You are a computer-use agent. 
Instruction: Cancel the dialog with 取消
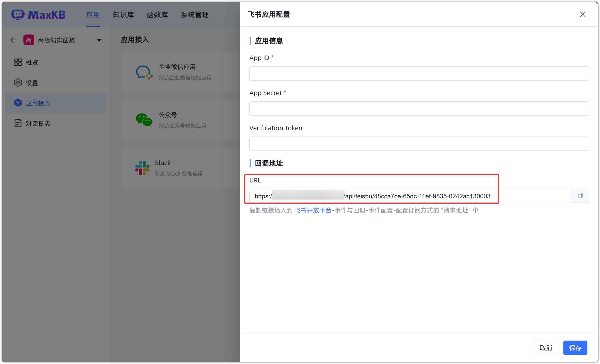[x=546, y=347]
